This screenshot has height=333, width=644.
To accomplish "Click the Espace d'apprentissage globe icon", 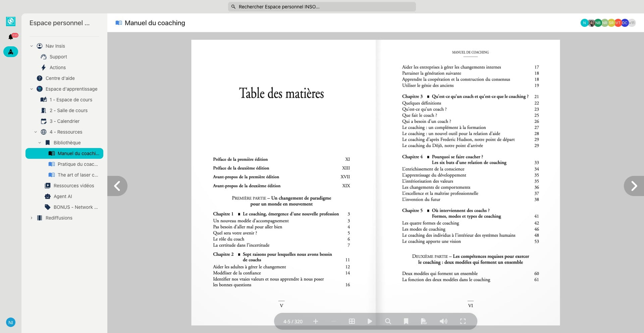I will [40, 89].
